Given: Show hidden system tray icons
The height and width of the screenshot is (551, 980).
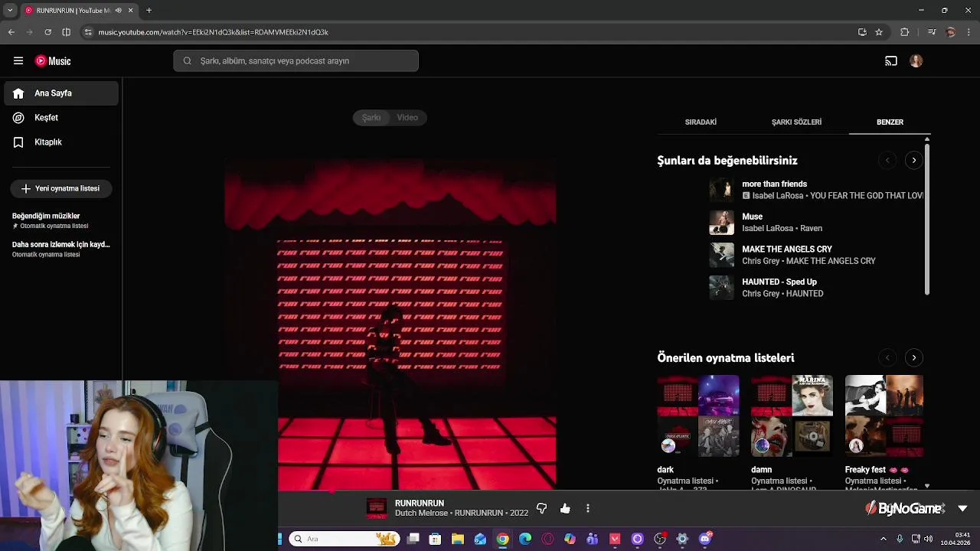Looking at the screenshot, I should point(884,539).
